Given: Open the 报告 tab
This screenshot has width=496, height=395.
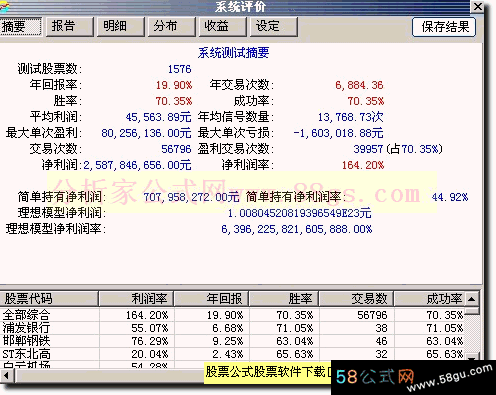Looking at the screenshot, I should coord(69,26).
